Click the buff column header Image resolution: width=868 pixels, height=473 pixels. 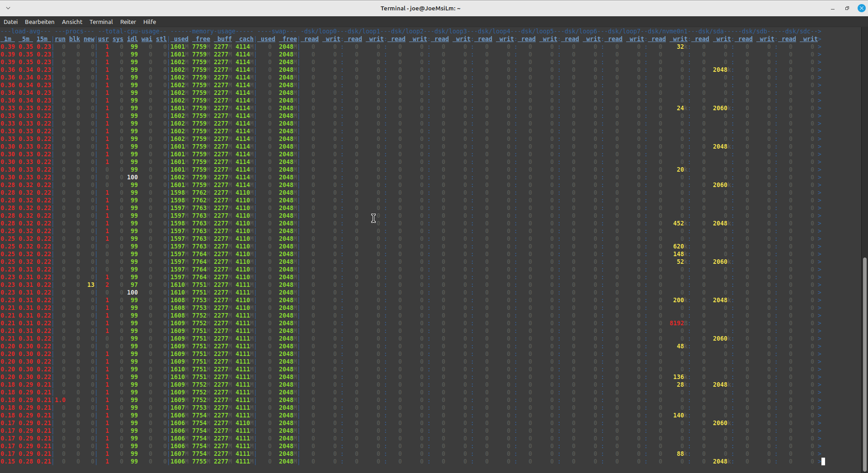[x=223, y=39]
